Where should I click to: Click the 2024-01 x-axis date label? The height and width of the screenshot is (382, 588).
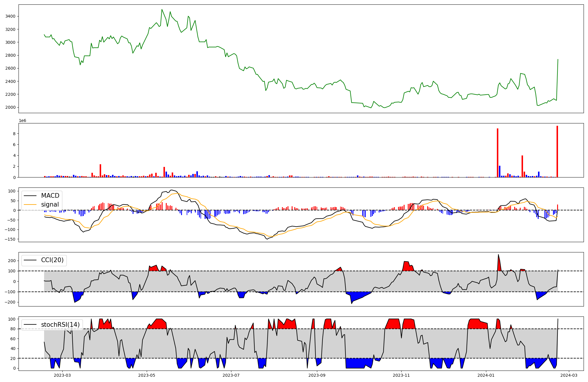coord(486,375)
